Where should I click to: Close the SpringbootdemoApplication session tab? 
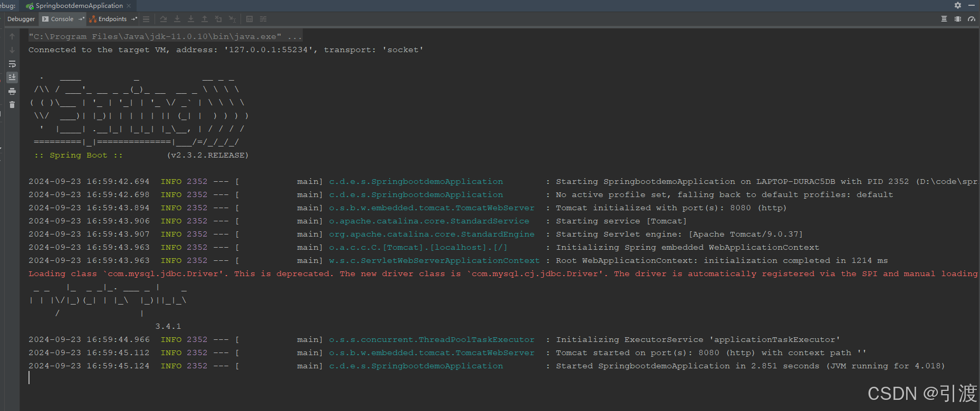(x=129, y=6)
